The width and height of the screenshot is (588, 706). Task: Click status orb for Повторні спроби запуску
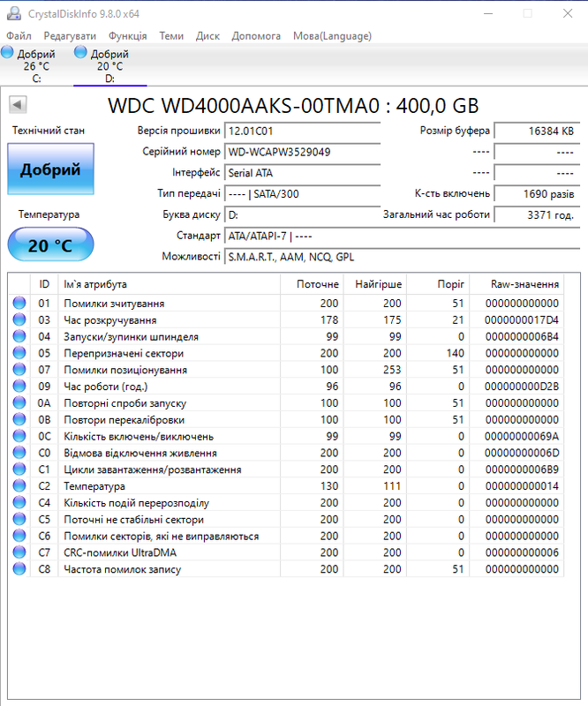click(x=19, y=403)
